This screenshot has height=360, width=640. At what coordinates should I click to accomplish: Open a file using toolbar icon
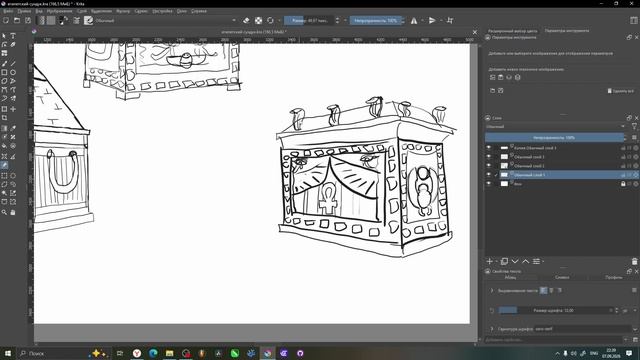point(17,20)
